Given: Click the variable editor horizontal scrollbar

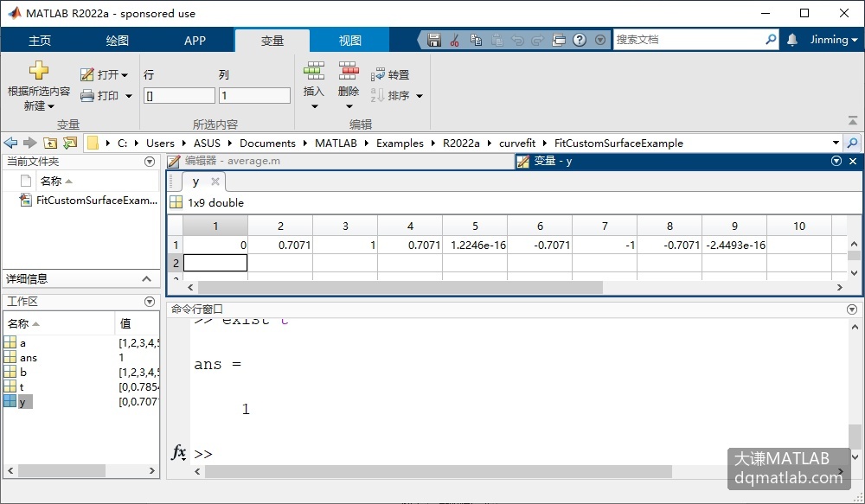Looking at the screenshot, I should pyautogui.click(x=400, y=287).
